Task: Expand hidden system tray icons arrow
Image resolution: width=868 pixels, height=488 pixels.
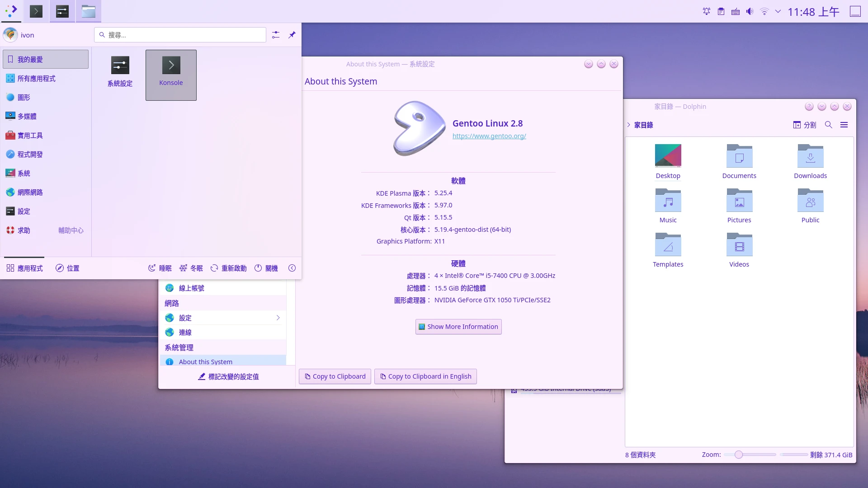Action: pos(778,12)
